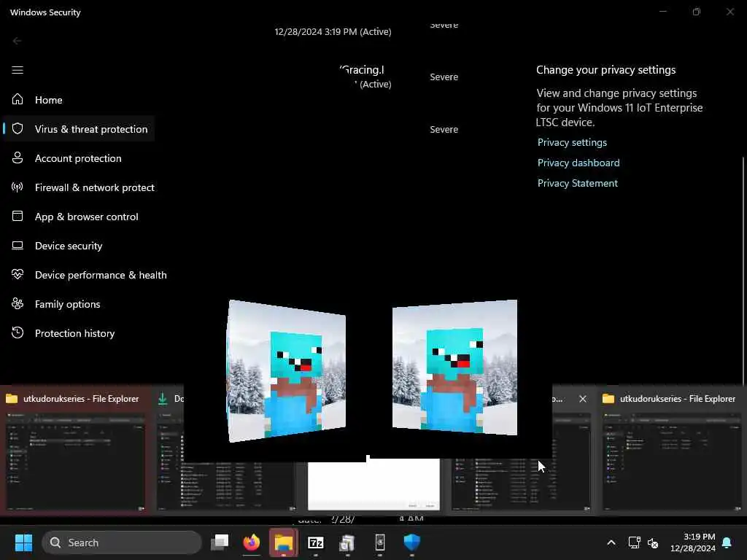747x560 pixels.
Task: Launch Firefox from the taskbar
Action: [252, 542]
